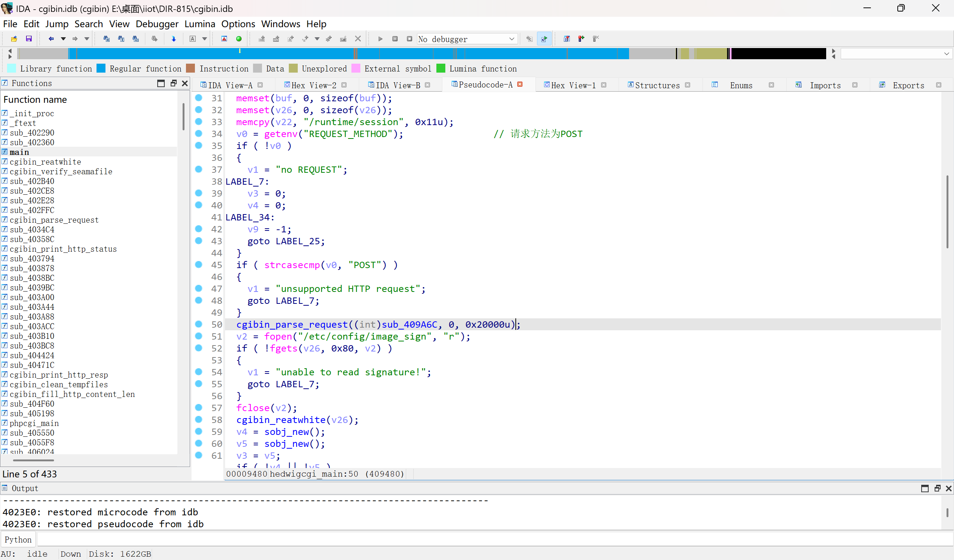Switch to the Imports tab
Viewport: 954px width, 560px height.
[x=825, y=85]
